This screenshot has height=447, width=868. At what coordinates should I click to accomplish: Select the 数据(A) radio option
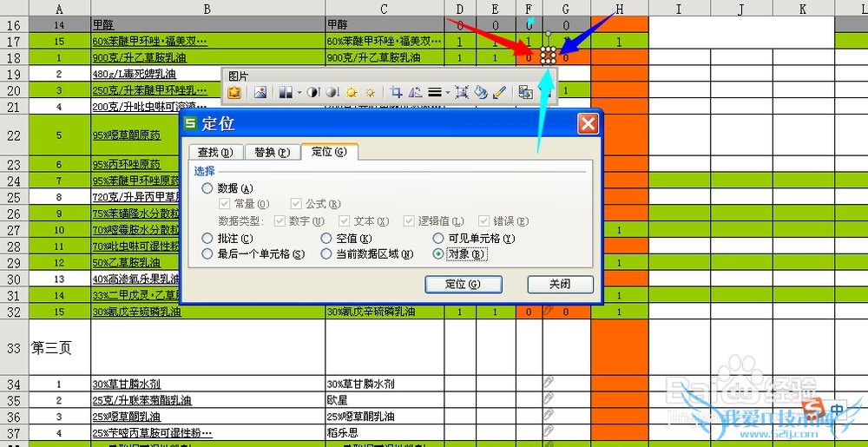click(x=207, y=188)
